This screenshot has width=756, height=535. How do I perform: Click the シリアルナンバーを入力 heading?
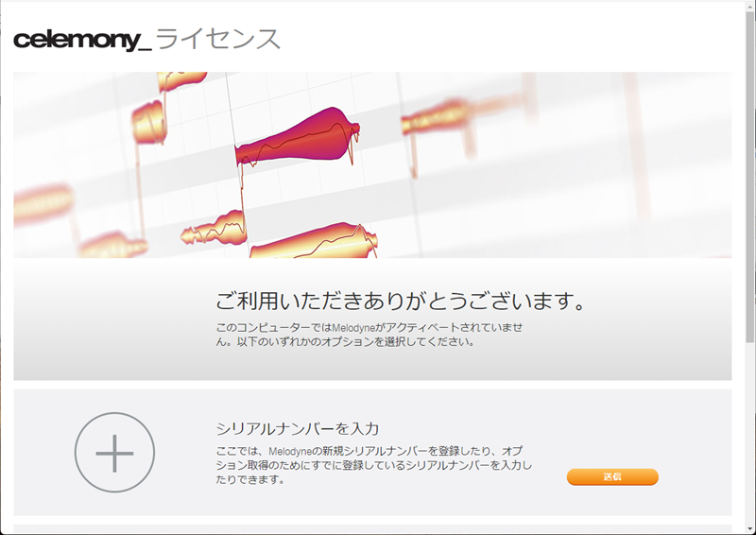298,428
